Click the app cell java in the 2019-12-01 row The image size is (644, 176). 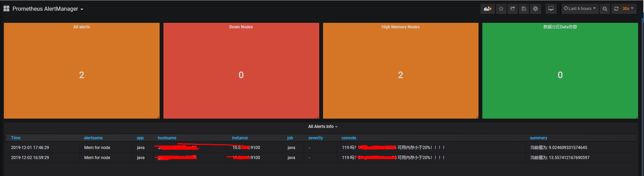click(141, 148)
